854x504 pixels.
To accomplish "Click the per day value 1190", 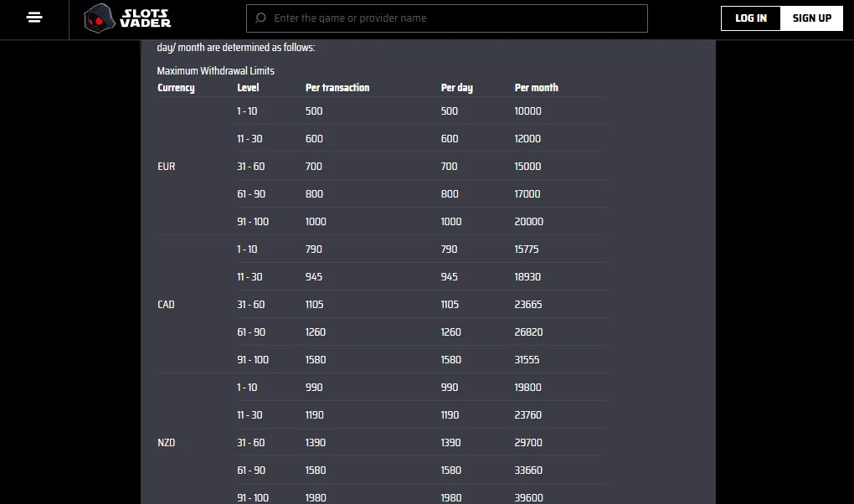I will (x=450, y=415).
